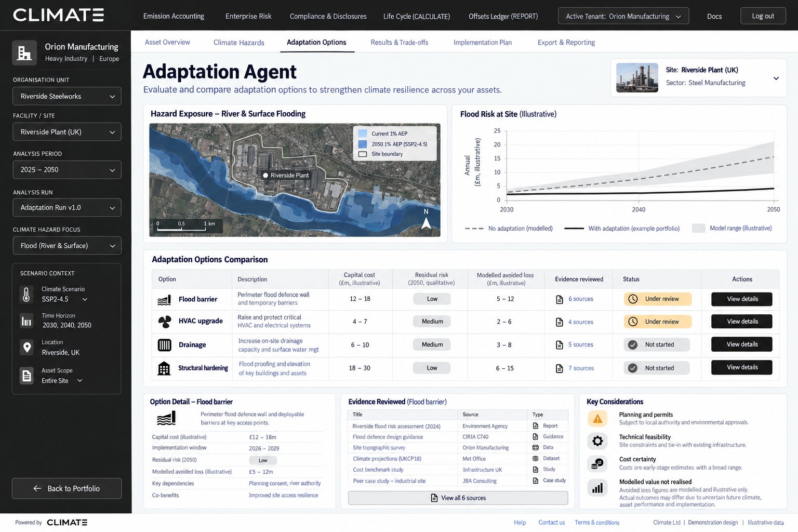This screenshot has height=532, width=798.
Task: Click the Location pin icon
Action: tap(26, 347)
